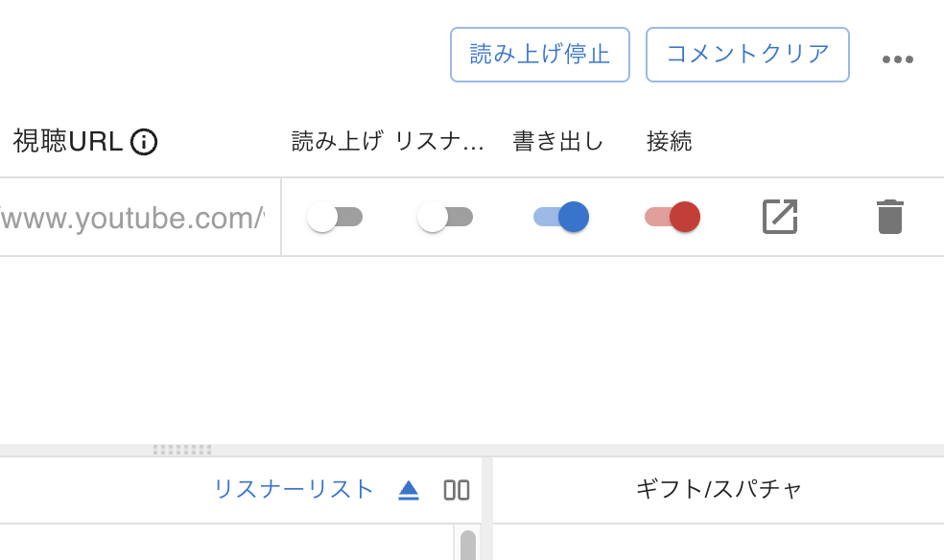Click the 接続 column header
The height and width of the screenshot is (560, 944).
[669, 141]
